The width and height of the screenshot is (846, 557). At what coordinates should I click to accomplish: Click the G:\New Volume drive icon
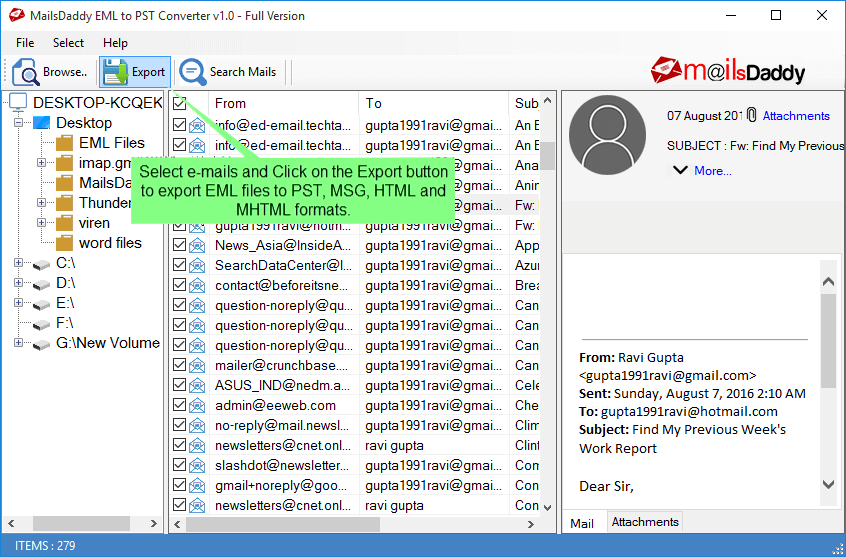[42, 344]
